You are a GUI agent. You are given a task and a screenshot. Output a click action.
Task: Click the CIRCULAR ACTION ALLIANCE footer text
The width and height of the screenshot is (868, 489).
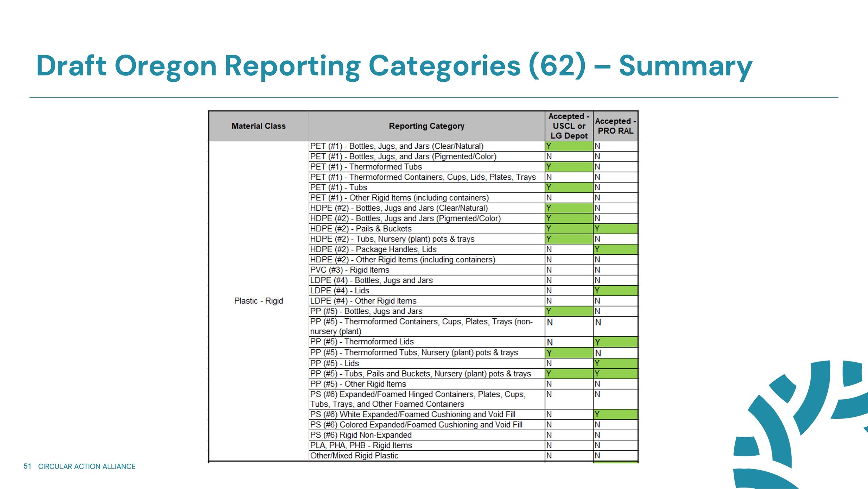pyautogui.click(x=86, y=466)
